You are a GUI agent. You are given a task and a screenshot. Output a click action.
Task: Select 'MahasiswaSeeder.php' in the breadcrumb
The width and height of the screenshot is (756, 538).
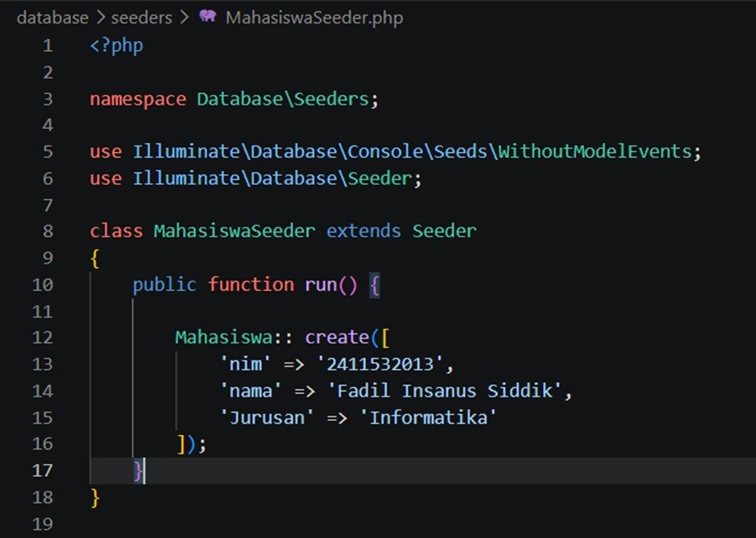point(314,18)
